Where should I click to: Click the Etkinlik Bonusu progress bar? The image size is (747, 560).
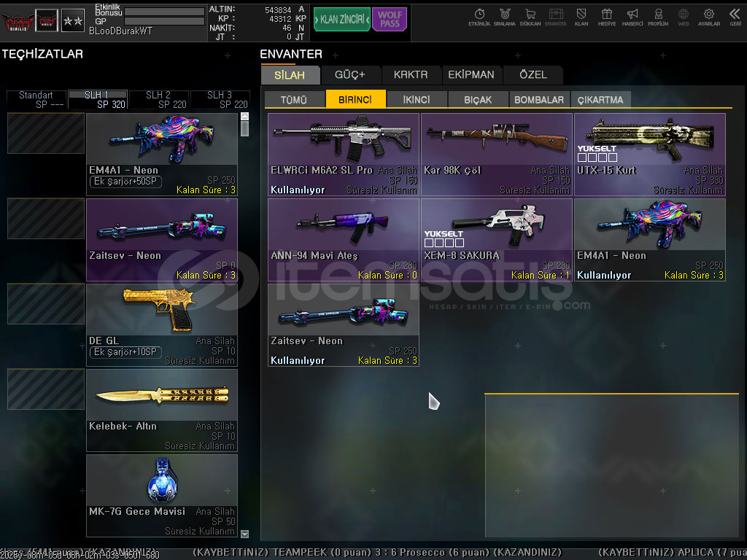164,12
